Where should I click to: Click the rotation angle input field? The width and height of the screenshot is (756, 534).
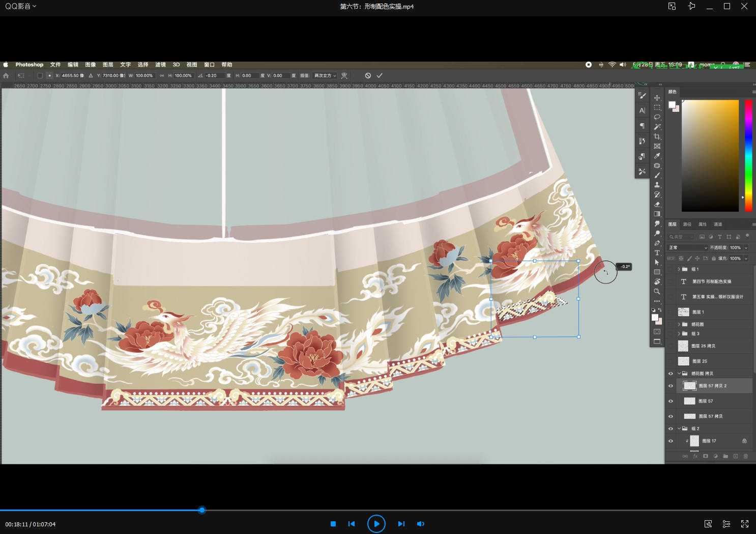pyautogui.click(x=215, y=75)
